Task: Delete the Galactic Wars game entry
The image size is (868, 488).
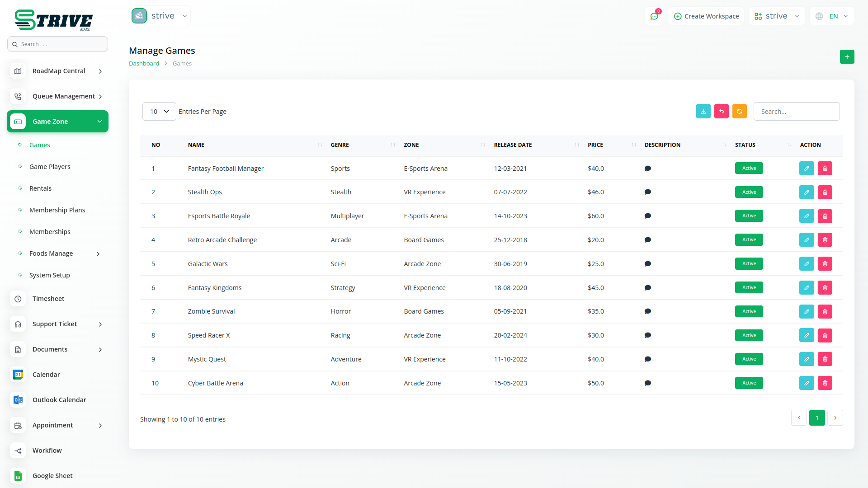Action: [x=825, y=264]
